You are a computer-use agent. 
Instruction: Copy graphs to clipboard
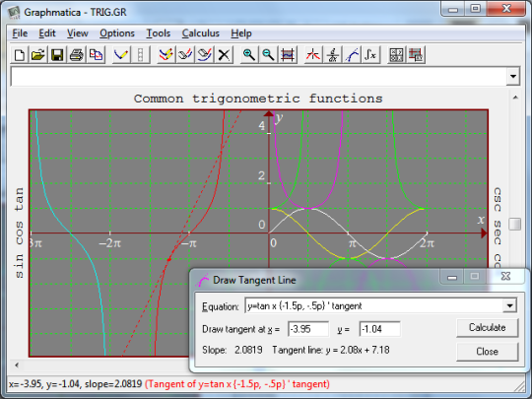(96, 54)
